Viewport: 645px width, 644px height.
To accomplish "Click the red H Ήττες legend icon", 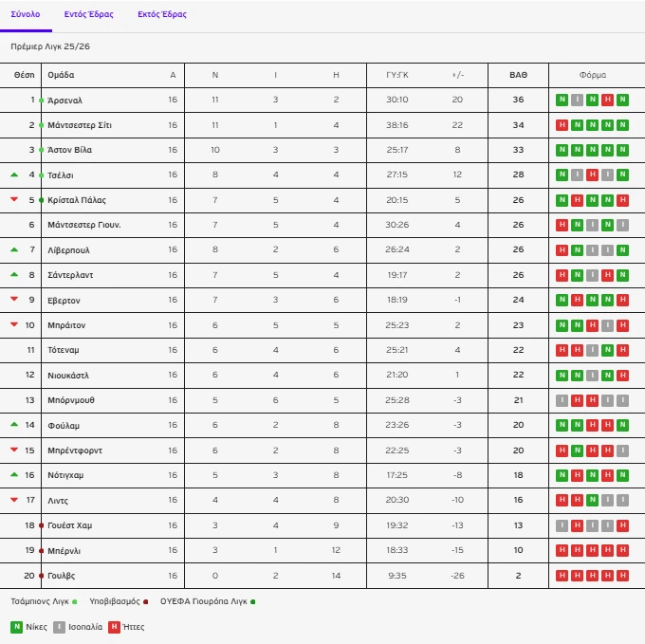I will click(115, 626).
